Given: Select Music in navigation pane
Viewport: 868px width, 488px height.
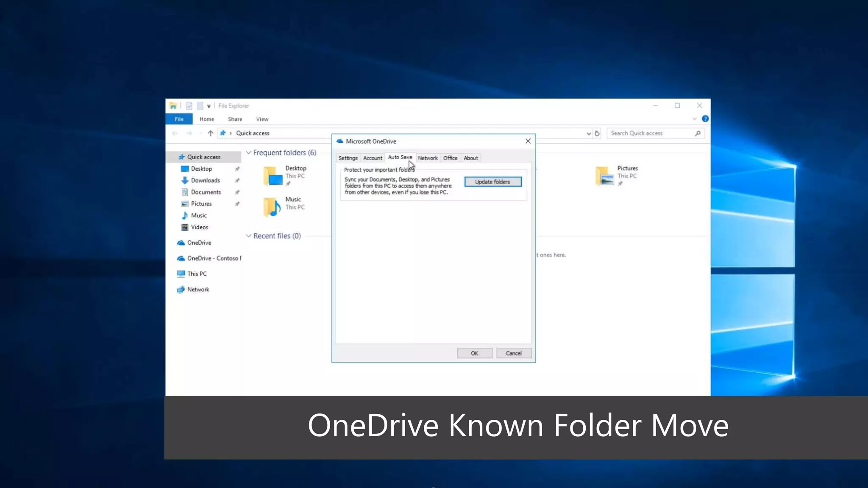Looking at the screenshot, I should tap(199, 216).
